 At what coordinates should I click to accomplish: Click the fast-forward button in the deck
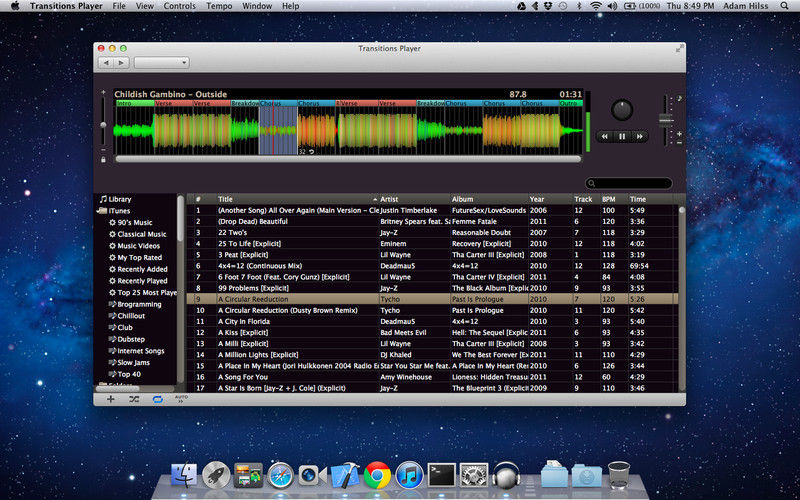pos(639,136)
